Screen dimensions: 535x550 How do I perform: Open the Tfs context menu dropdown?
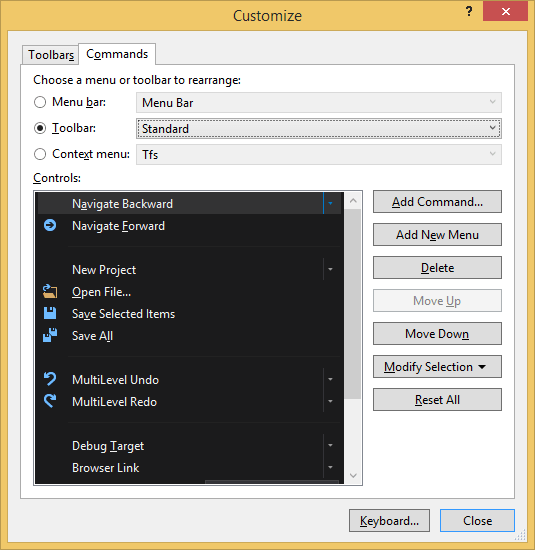coord(319,154)
